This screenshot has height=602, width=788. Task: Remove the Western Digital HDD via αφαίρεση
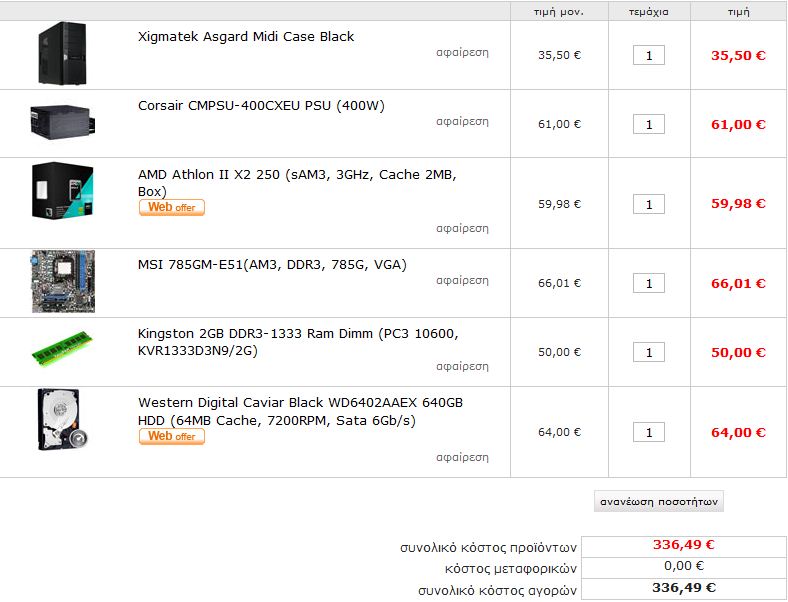click(x=462, y=458)
